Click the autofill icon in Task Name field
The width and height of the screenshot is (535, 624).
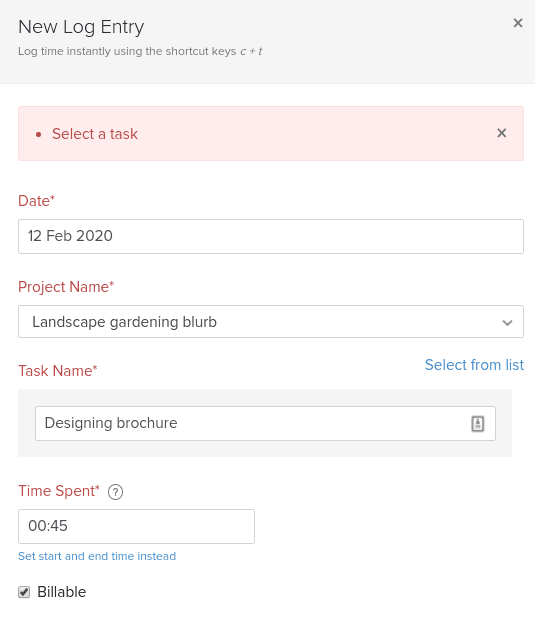478,423
